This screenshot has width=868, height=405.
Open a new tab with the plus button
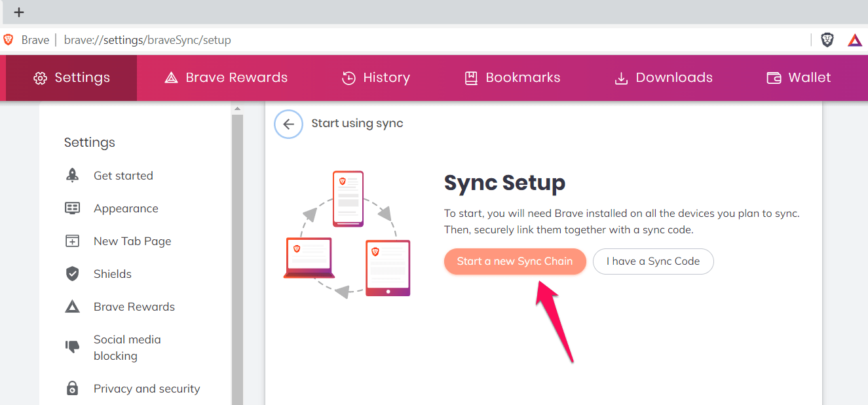(x=19, y=12)
